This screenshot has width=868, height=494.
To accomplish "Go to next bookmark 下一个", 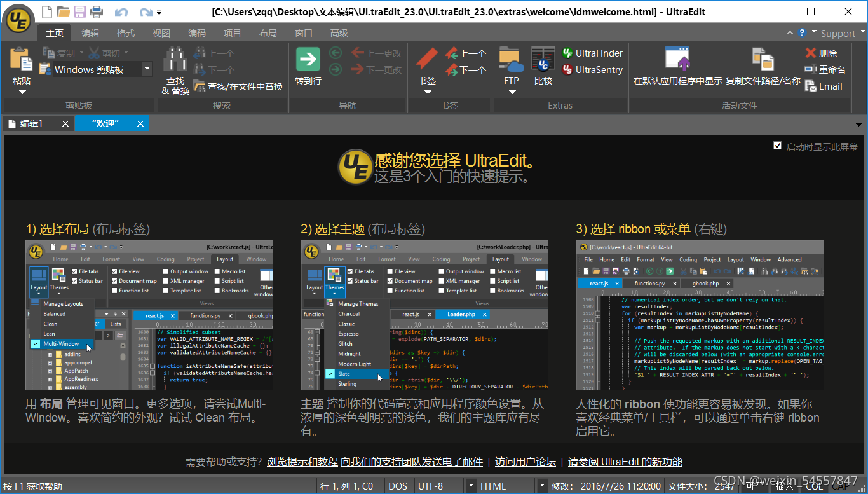I will tap(466, 70).
